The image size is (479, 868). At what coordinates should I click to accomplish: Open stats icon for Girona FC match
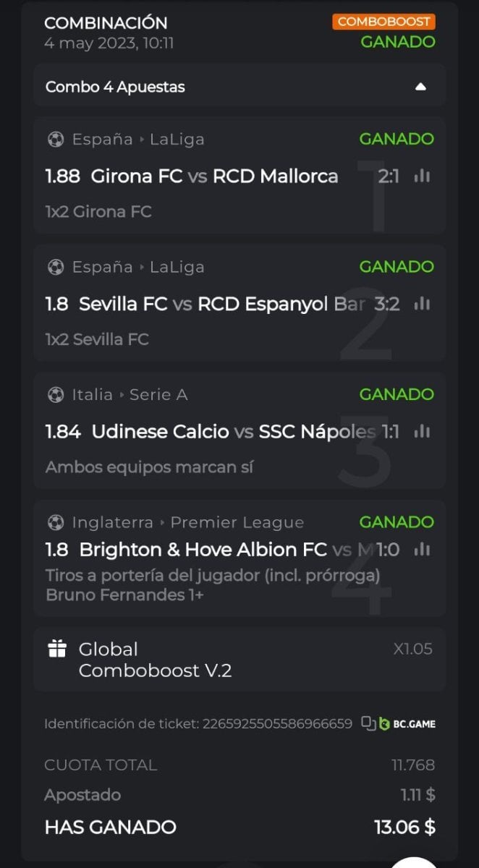422,176
